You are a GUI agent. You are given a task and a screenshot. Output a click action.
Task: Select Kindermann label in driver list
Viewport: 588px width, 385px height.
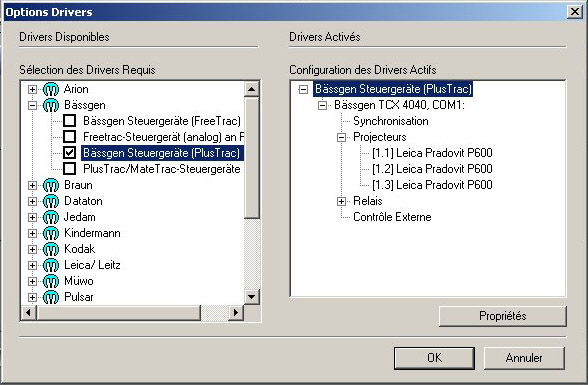(x=92, y=233)
